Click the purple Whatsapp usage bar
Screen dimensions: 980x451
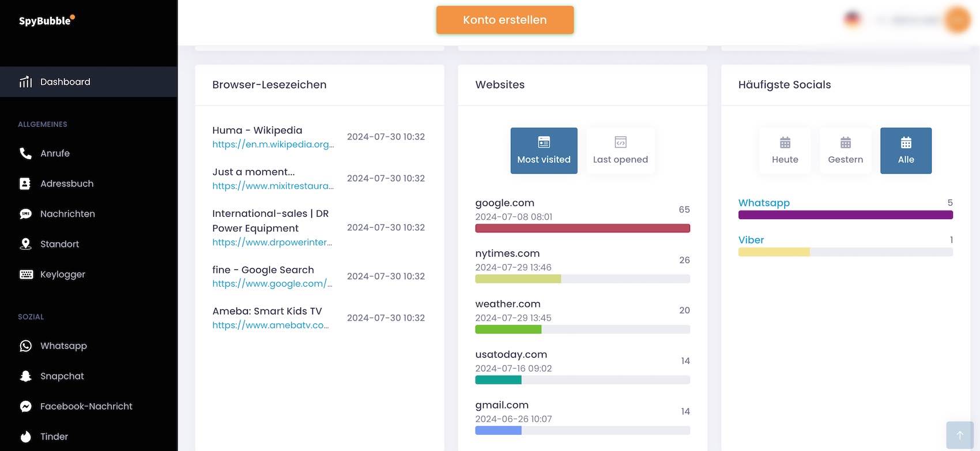click(846, 215)
